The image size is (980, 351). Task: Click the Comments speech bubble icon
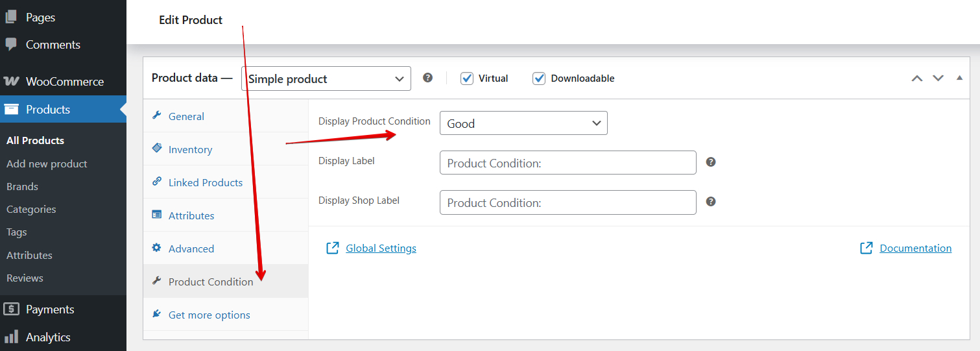click(x=11, y=44)
